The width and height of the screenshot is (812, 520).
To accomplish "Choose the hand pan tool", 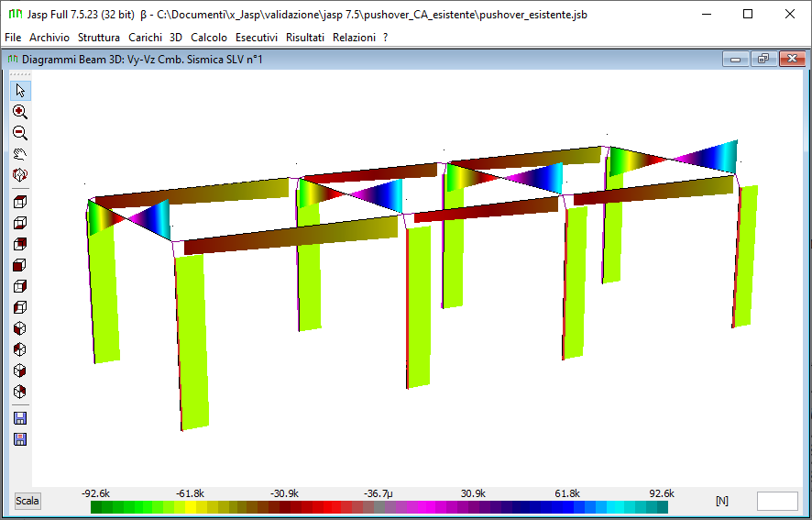I will (19, 154).
